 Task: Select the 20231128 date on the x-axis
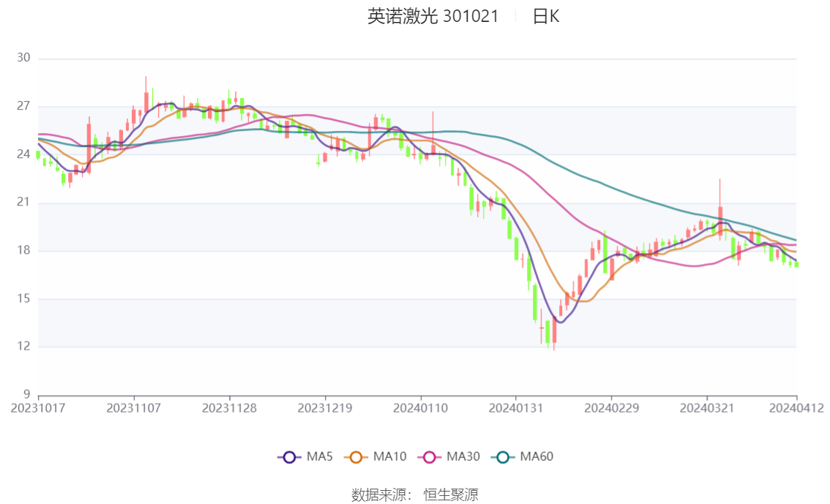(x=229, y=407)
